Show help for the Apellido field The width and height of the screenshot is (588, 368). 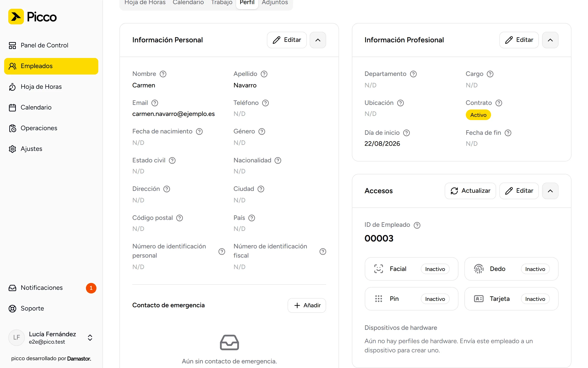(x=264, y=74)
